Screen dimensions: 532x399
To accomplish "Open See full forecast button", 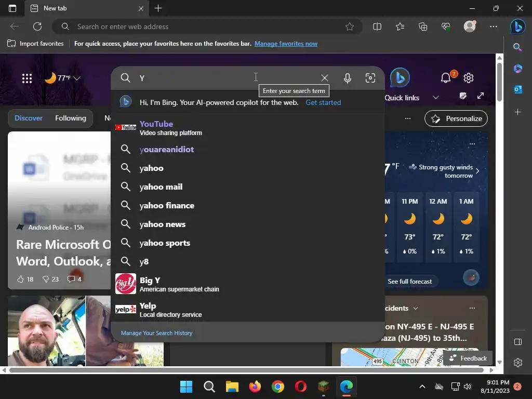I will [409, 281].
